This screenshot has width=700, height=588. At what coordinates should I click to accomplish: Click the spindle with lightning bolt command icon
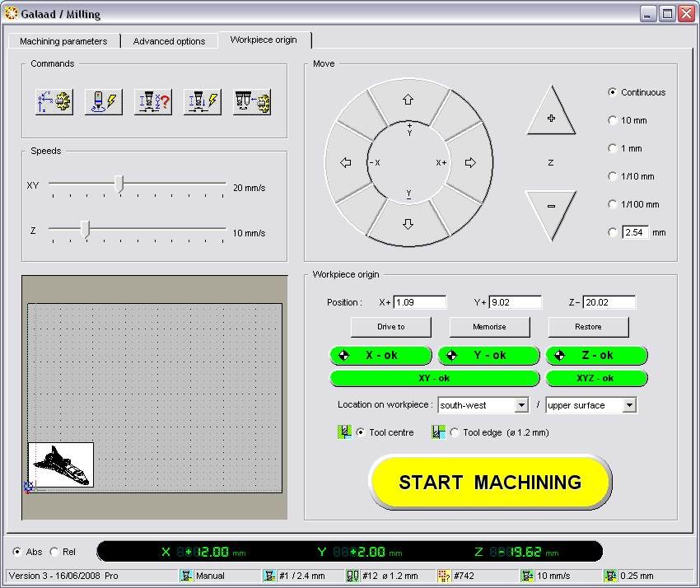104,102
